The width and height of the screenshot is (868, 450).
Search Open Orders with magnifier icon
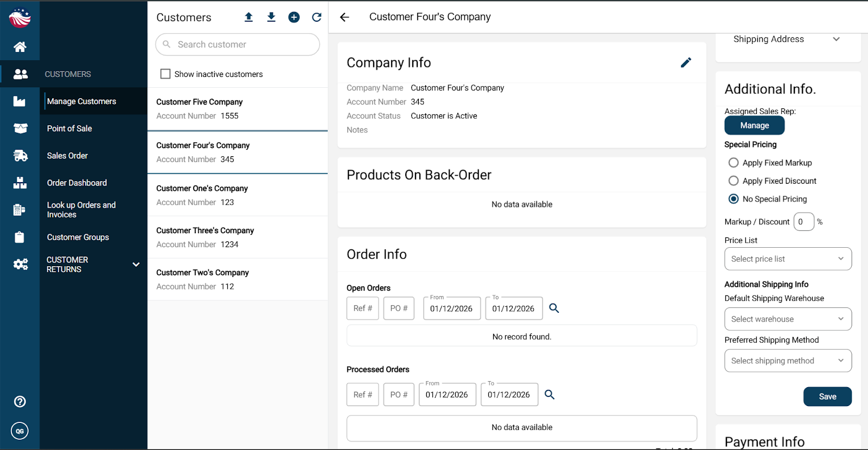coord(554,308)
